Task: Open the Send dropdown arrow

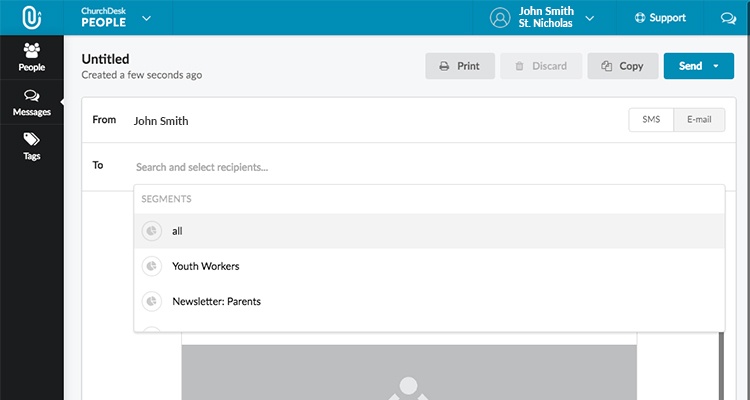Action: click(x=716, y=66)
